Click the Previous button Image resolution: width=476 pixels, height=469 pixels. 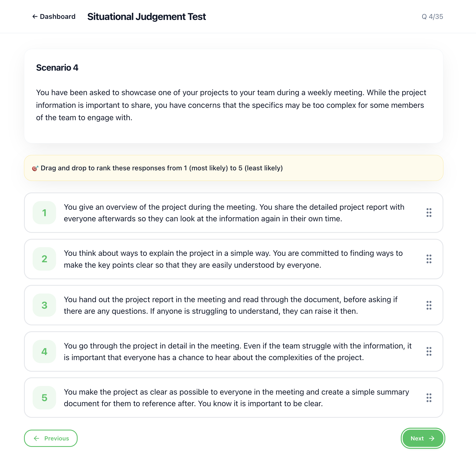pos(51,439)
